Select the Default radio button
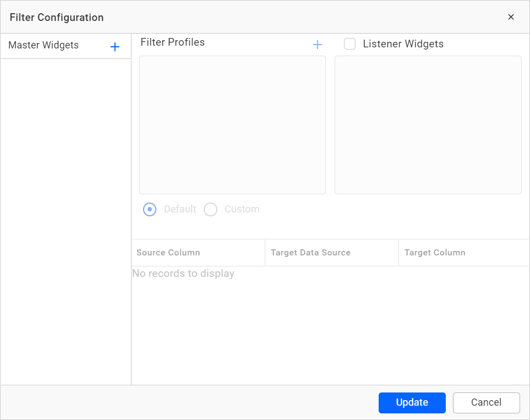Image resolution: width=530 pixels, height=420 pixels. (x=150, y=209)
